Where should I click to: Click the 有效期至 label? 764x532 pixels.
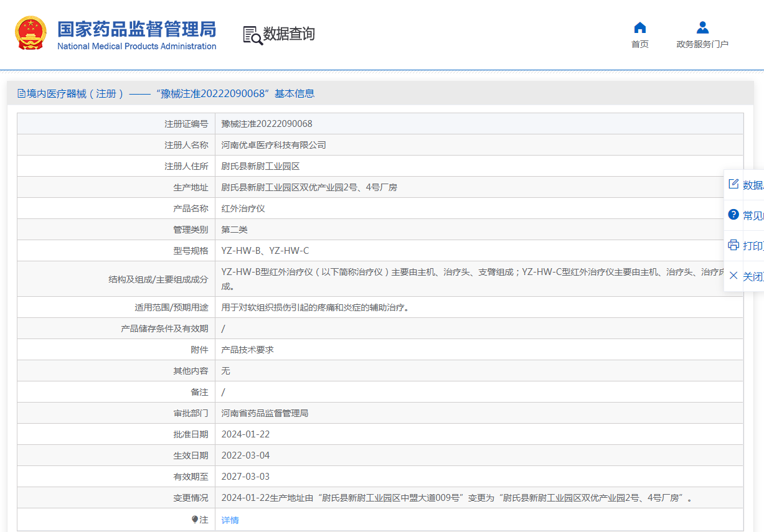coord(191,477)
